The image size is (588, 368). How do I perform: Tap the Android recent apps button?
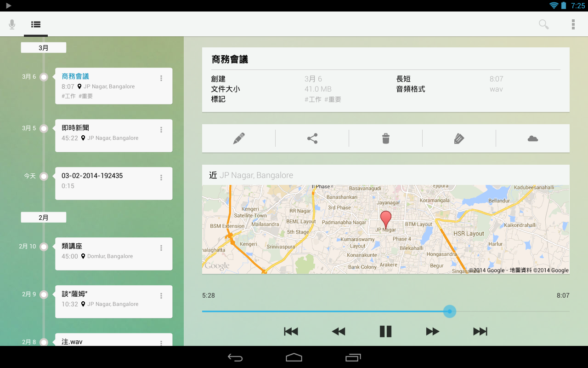pyautogui.click(x=353, y=357)
